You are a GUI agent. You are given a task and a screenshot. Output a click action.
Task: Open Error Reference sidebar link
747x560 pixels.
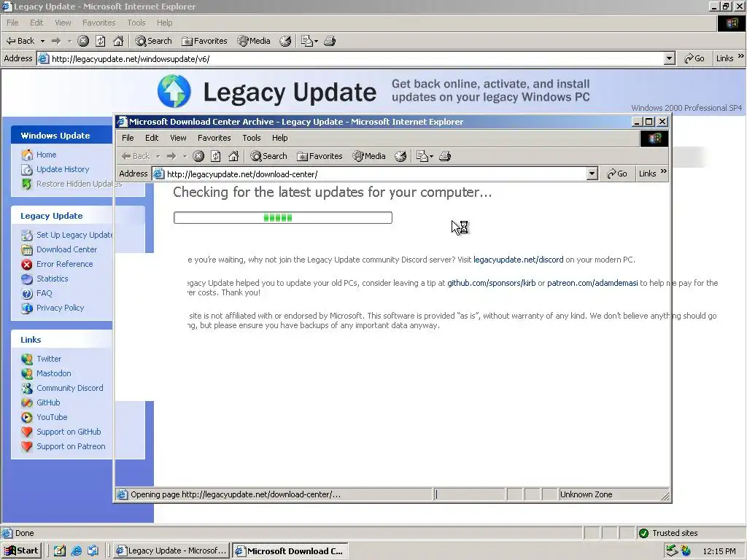[x=65, y=264]
